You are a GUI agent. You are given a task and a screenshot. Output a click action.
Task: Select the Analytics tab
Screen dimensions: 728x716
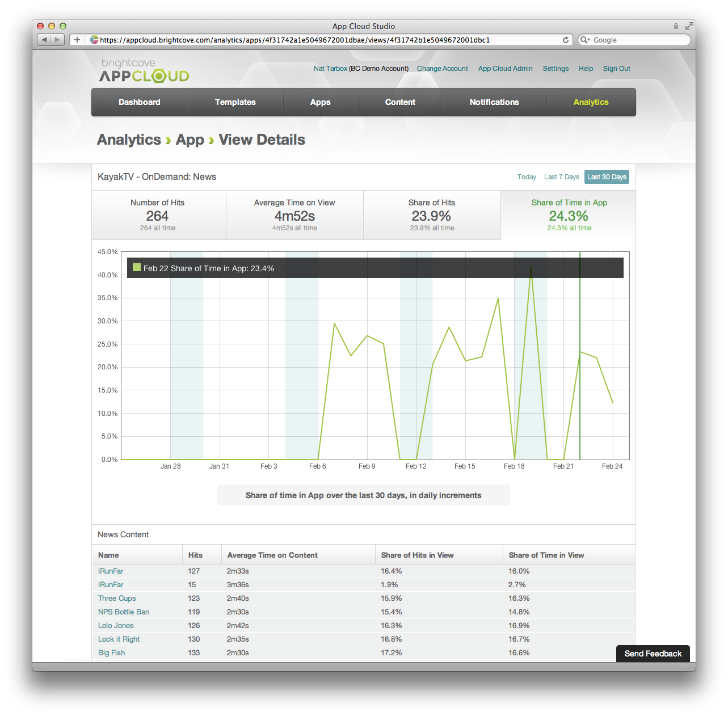591,102
